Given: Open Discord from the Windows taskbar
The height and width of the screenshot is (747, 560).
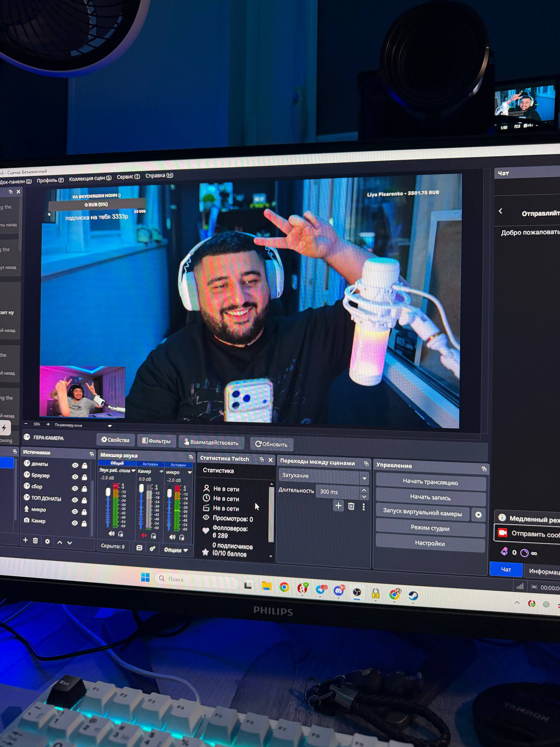Looking at the screenshot, I should click(339, 591).
